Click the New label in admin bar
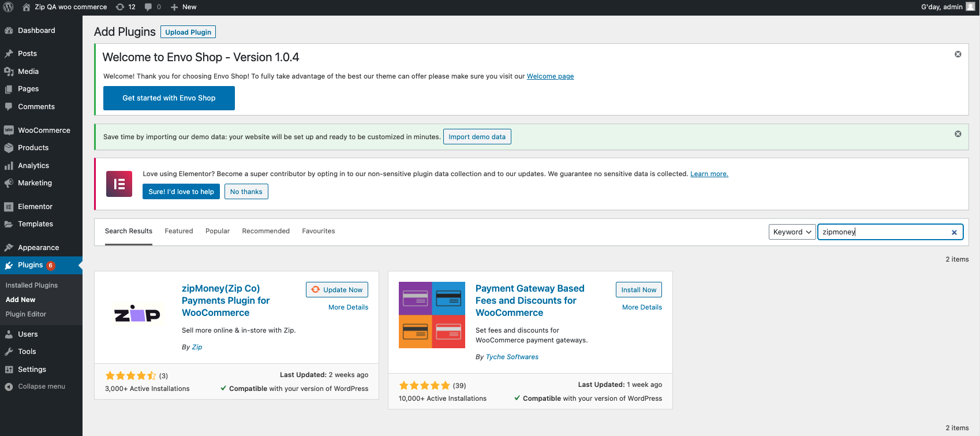 (189, 7)
